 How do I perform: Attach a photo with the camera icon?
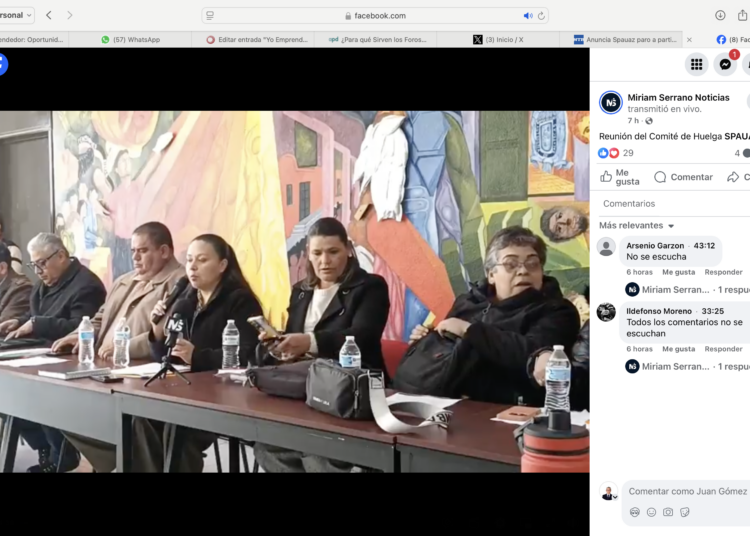[668, 512]
